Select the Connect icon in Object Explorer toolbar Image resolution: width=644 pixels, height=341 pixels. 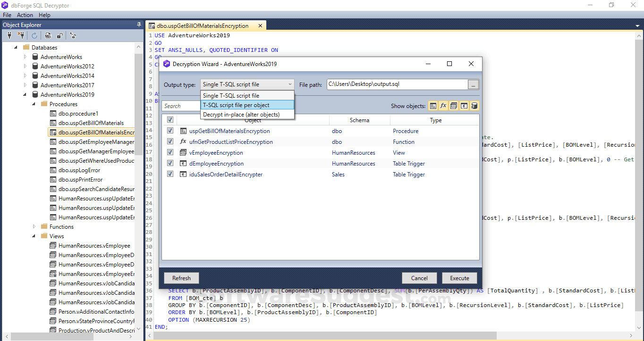click(x=9, y=35)
